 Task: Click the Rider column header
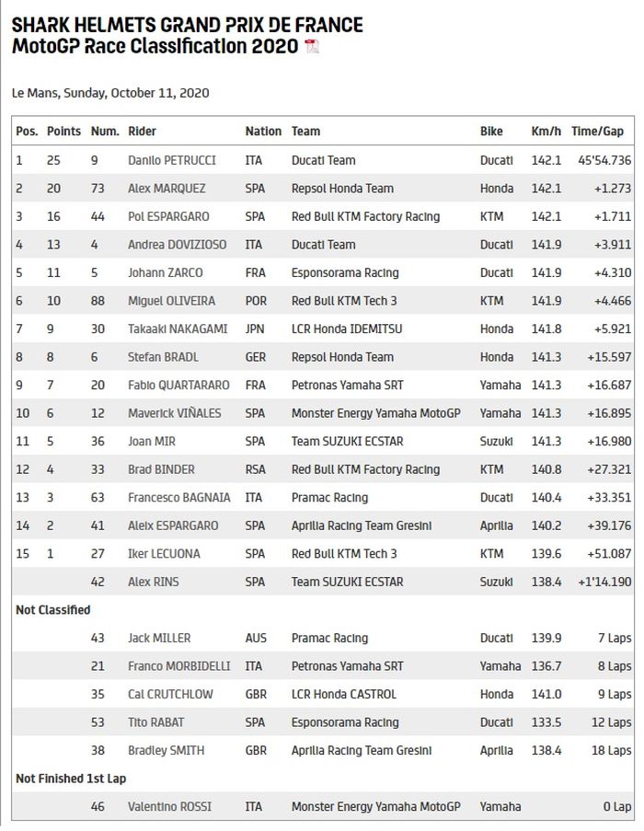[142, 132]
